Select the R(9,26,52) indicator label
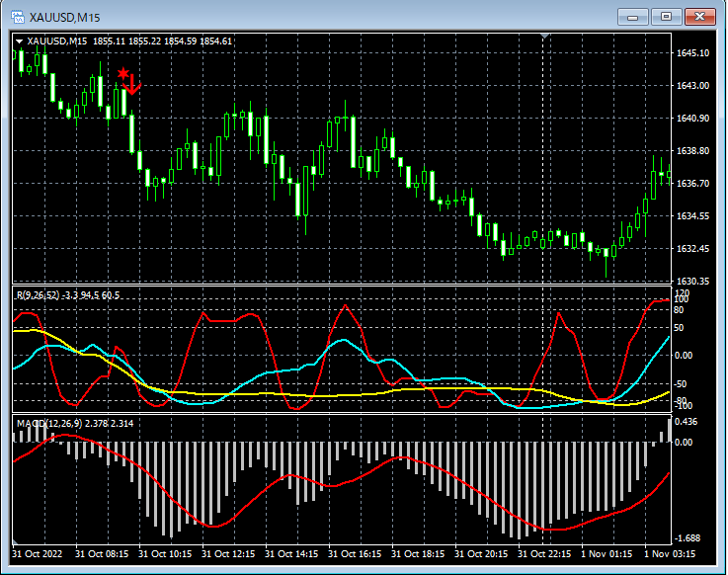Image resolution: width=728 pixels, height=575 pixels. (x=68, y=295)
